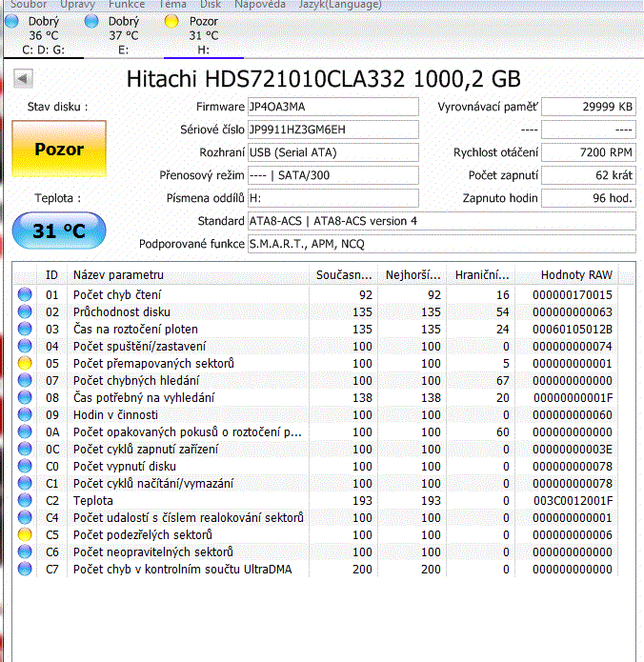Click the Firmware field JP4OA3MA
Viewport: 644px width, 662px height.
332,107
